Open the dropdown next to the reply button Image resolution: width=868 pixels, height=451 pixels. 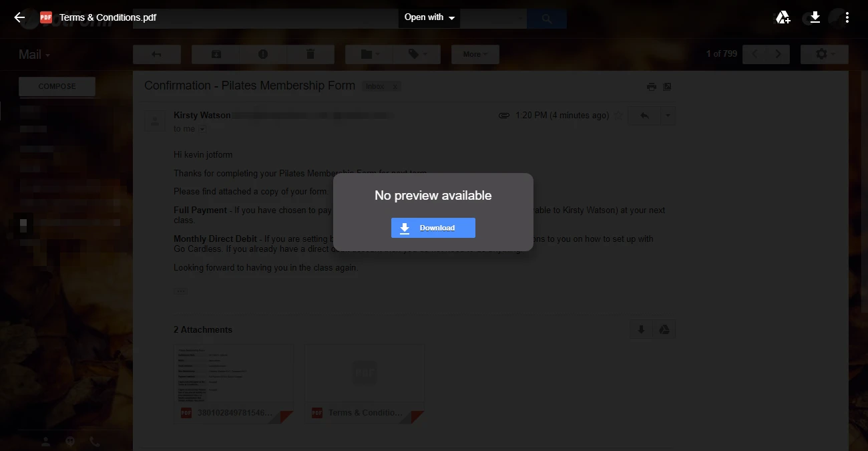(668, 116)
